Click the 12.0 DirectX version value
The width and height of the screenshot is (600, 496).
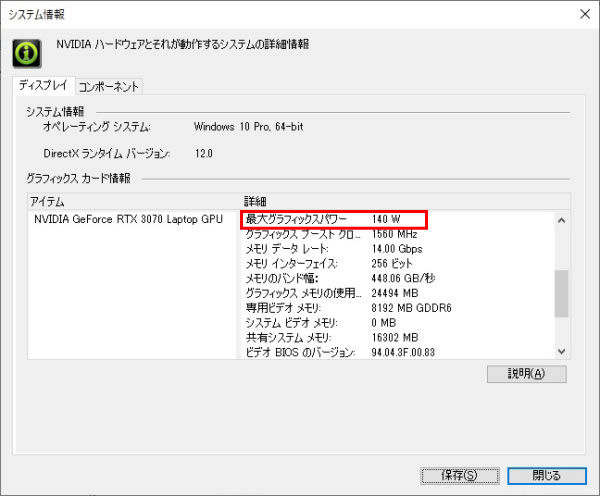tap(204, 153)
